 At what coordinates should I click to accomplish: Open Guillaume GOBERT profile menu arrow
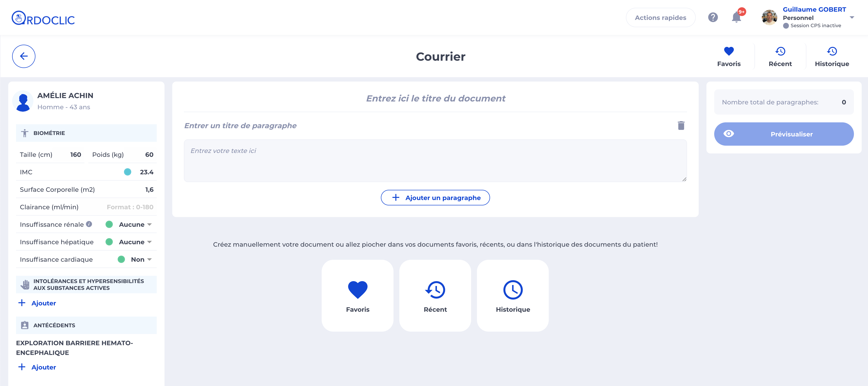click(x=852, y=17)
